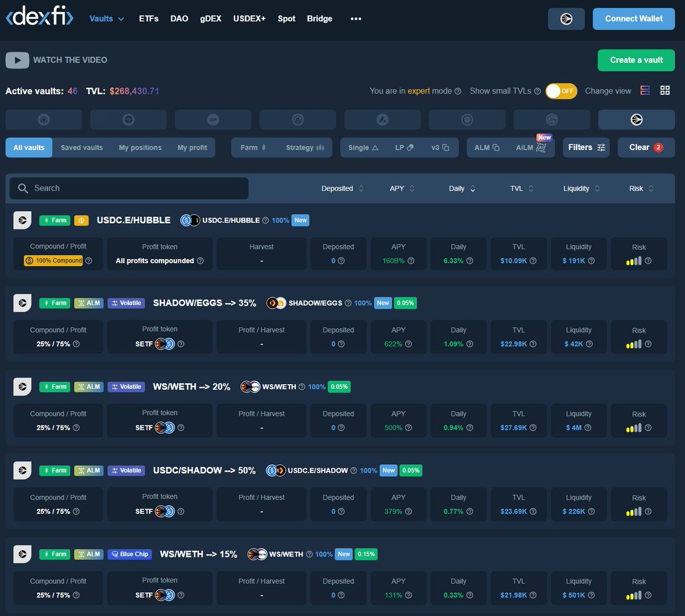The height and width of the screenshot is (616, 685).
Task: Sort by Deposited column
Action: (342, 188)
